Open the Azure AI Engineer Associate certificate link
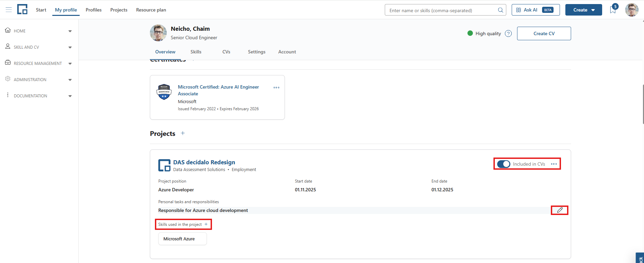 [x=218, y=90]
